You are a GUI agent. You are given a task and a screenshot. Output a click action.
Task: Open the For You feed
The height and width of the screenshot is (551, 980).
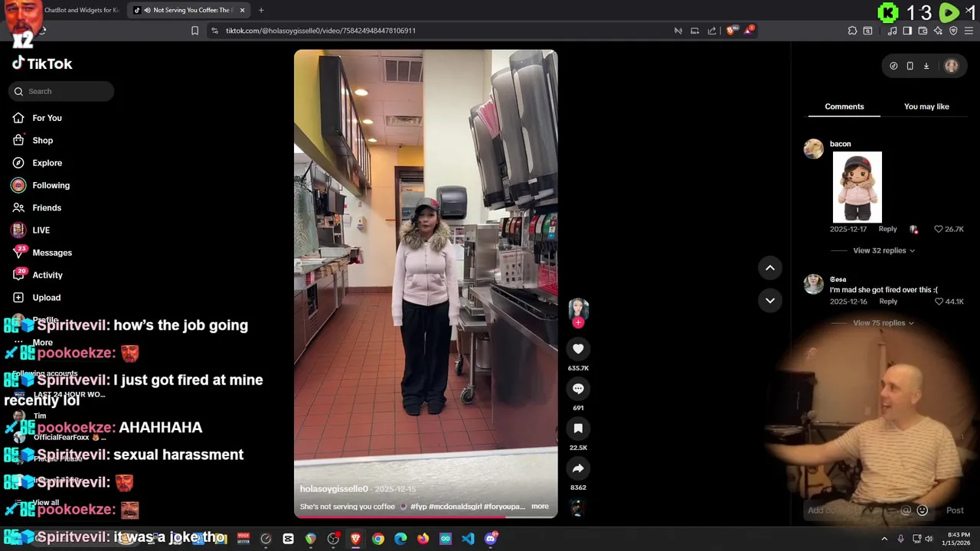[x=37, y=118]
